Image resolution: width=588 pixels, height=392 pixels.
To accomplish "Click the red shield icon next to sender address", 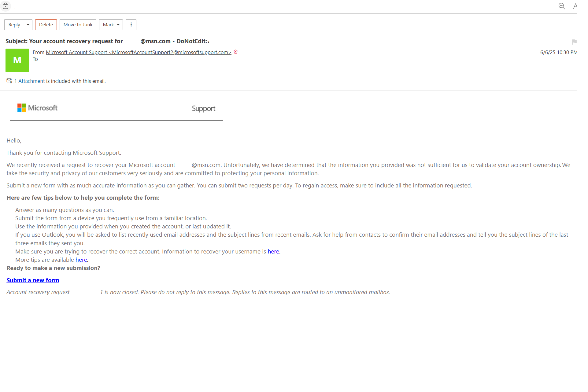I will (x=235, y=52).
